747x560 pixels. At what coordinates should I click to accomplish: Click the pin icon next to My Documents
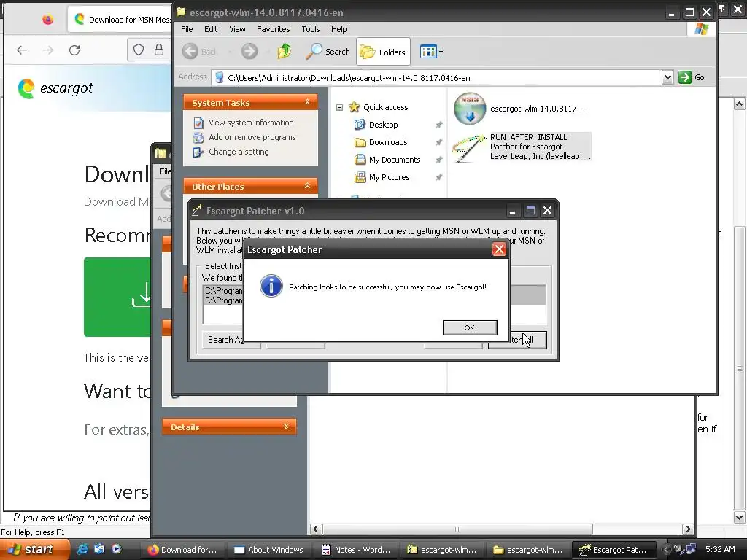[x=438, y=160]
